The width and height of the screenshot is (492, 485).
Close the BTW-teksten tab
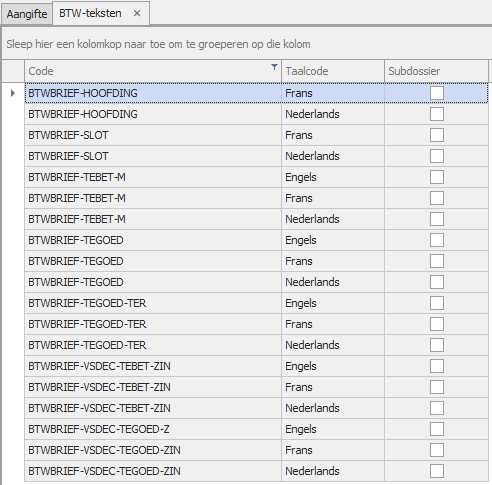coord(137,13)
